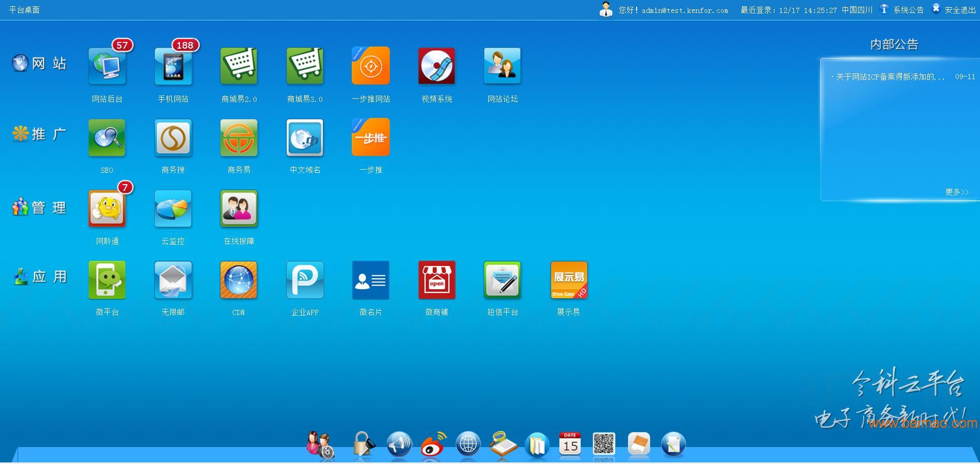The width and height of the screenshot is (980, 464).
Task: Launch the 商城易3.0 shopping cart icon
Action: pyautogui.click(x=305, y=66)
